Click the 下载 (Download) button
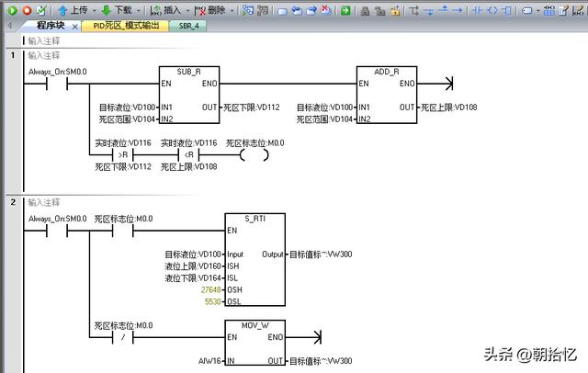The height and width of the screenshot is (373, 588). pyautogui.click(x=116, y=10)
